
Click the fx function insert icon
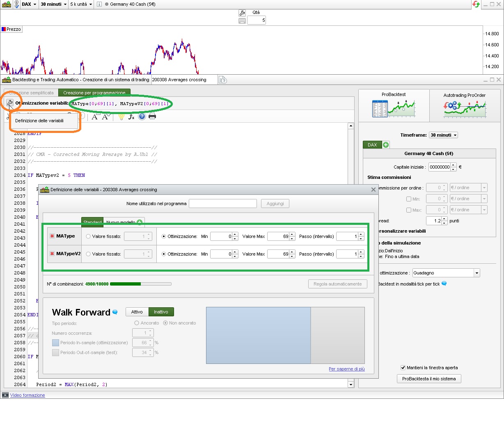pos(131,117)
